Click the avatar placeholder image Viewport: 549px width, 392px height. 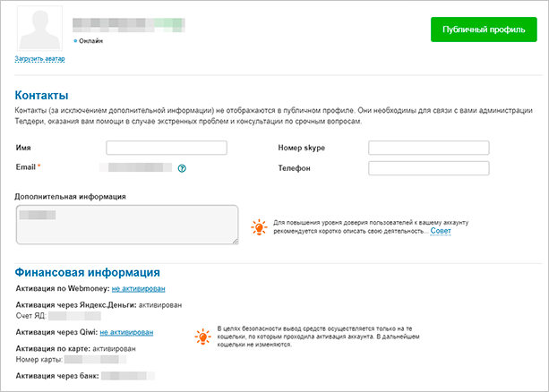39,28
